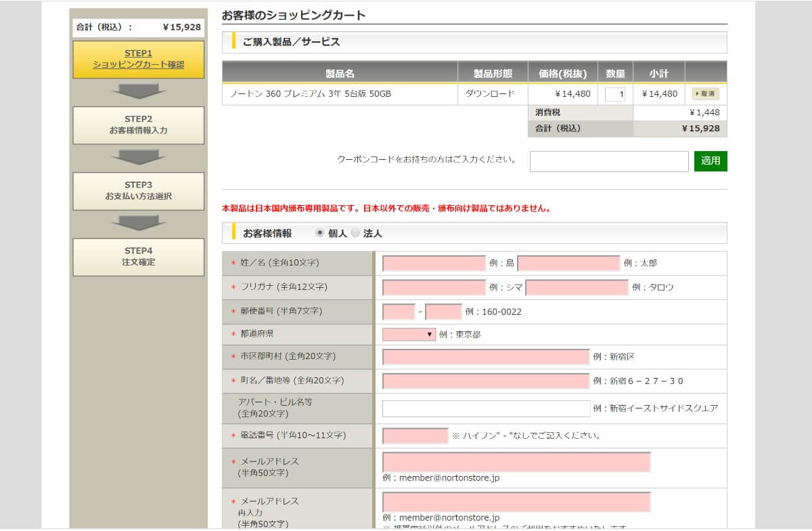Focus the アパート・ビル名等 input field
This screenshot has height=531, width=812.
[x=486, y=408]
